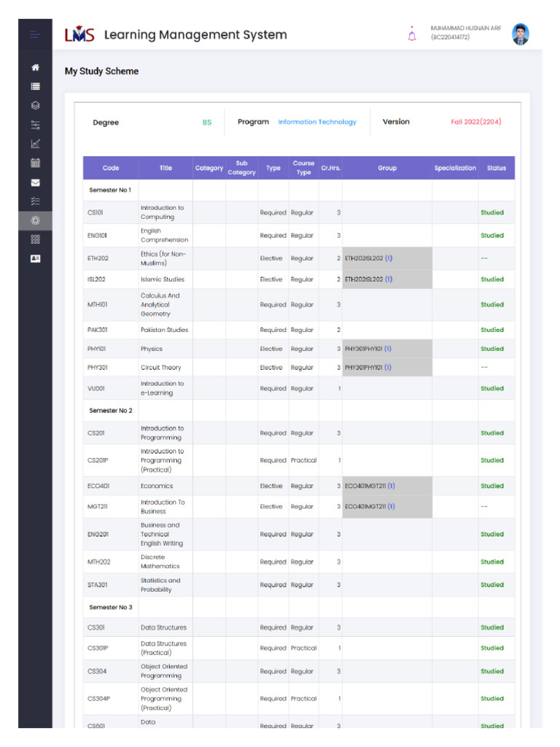Screen dimensions: 560x747
Task: Select the highlighted gear sidebar icon
Action: click(35, 220)
